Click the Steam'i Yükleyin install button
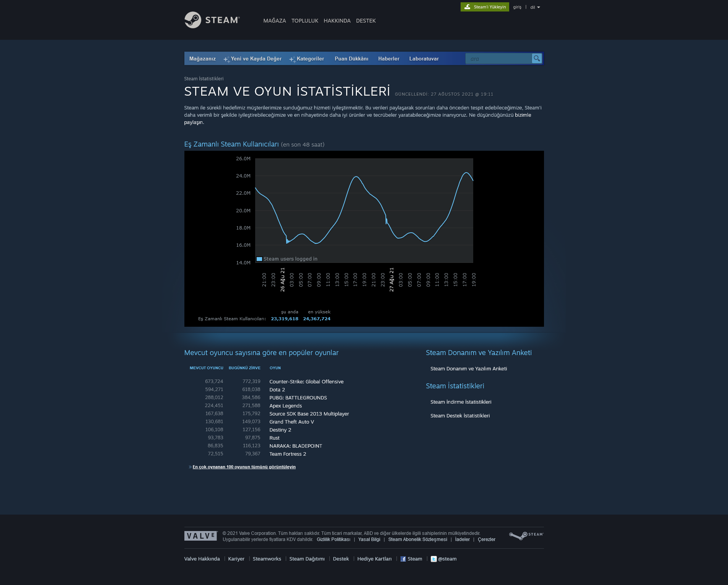Screen dimensions: 728x585 [485, 7]
